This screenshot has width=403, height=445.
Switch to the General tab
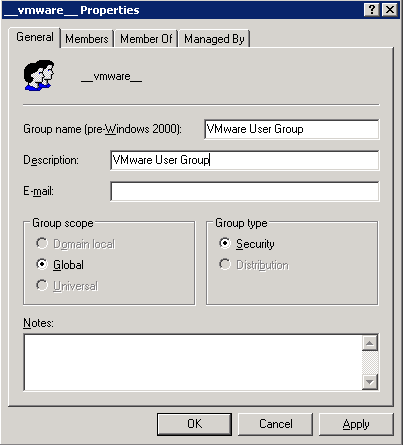click(x=35, y=37)
